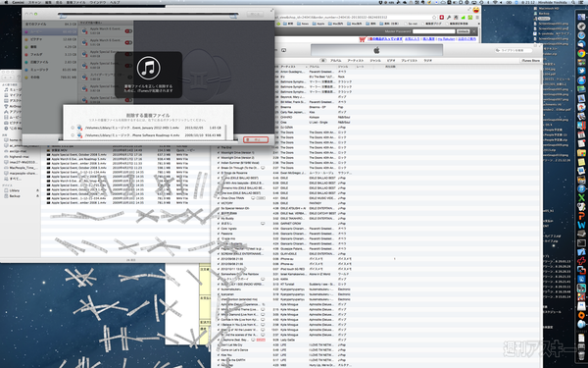Sort iTunes list by the アルバム column
Image resolution: width=588 pixels, height=368 pixels.
click(322, 67)
